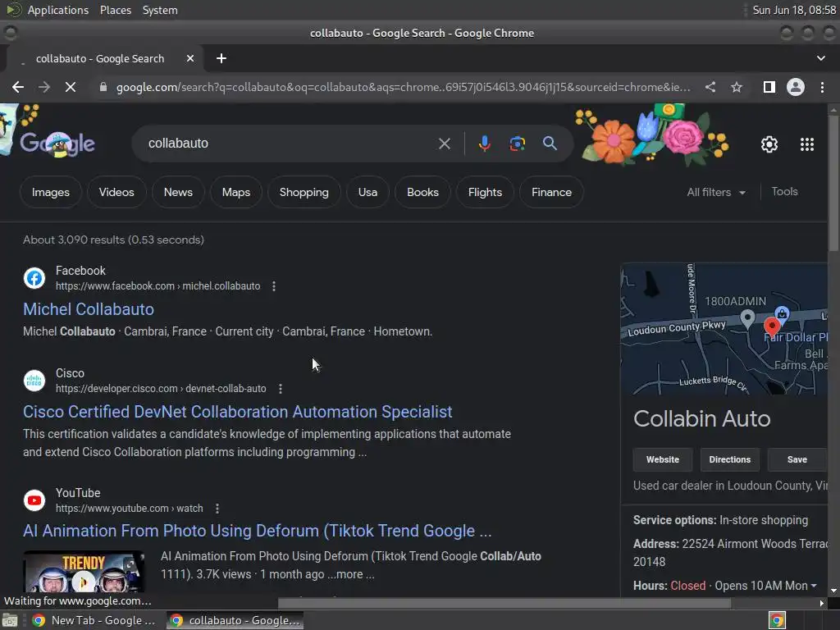Share this page via share icon
This screenshot has height=630, width=840.
click(710, 87)
